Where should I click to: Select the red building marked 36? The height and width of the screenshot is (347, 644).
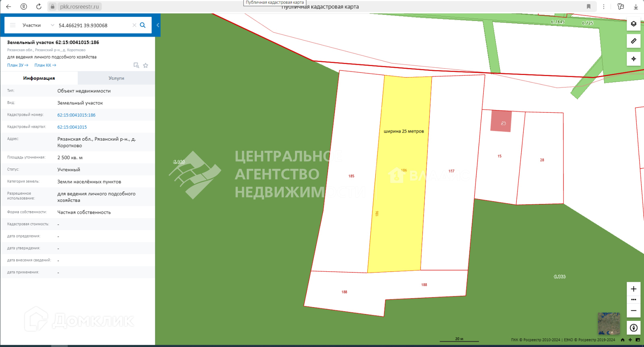[x=501, y=121]
